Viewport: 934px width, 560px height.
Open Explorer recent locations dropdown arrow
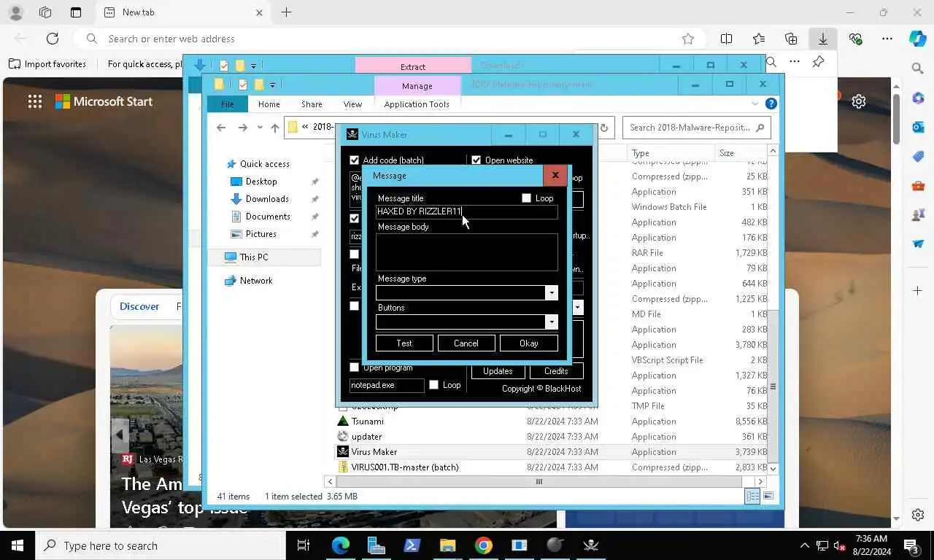[260, 128]
